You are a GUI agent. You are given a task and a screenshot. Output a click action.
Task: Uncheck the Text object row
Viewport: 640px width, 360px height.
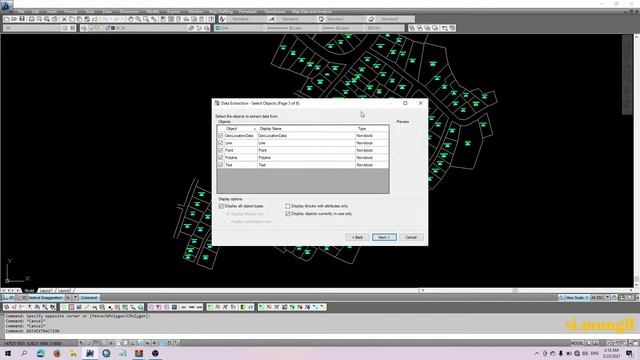(x=220, y=165)
